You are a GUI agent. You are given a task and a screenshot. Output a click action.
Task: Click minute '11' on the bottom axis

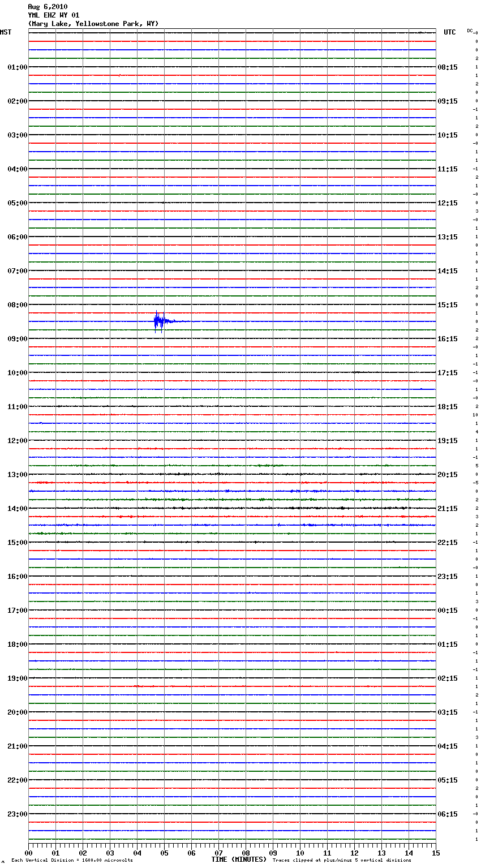coord(327,853)
